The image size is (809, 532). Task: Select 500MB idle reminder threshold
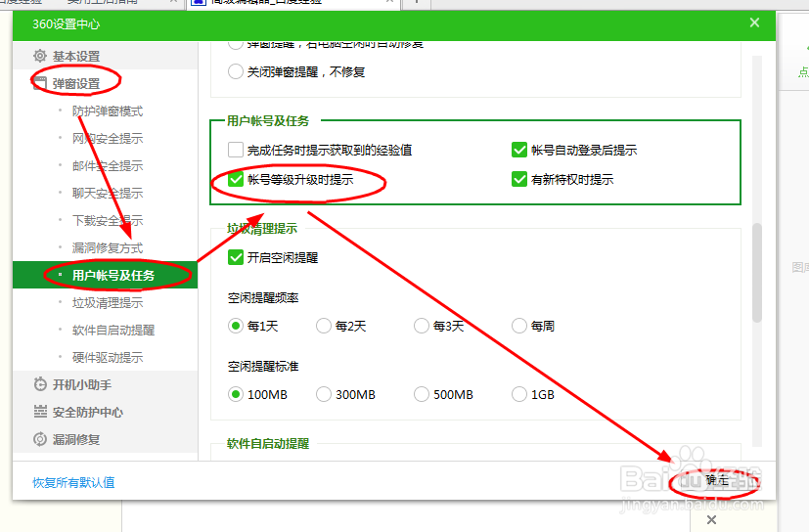point(422,394)
